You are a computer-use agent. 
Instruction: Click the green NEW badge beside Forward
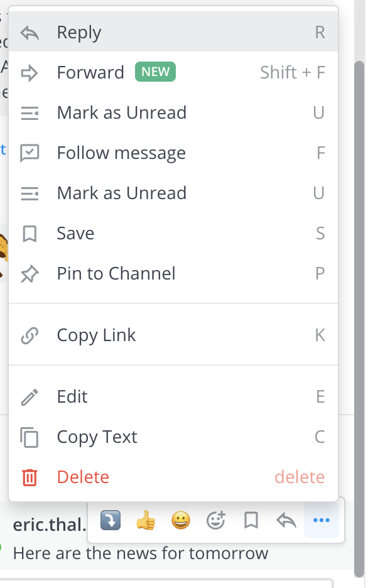[155, 72]
